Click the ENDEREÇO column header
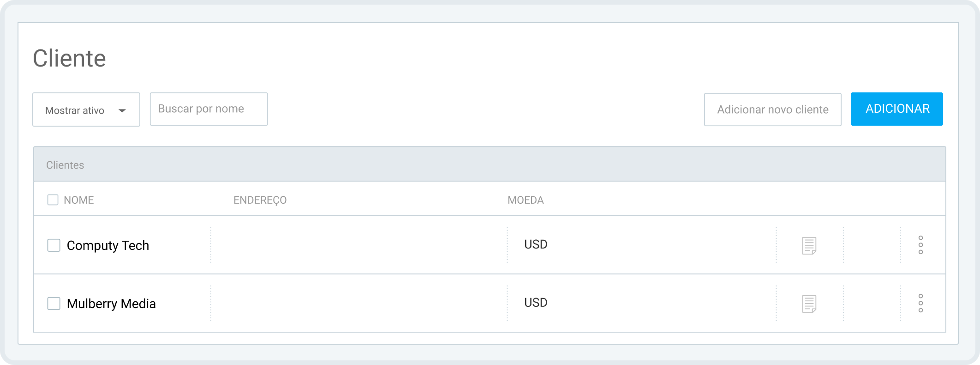The width and height of the screenshot is (980, 365). point(260,200)
